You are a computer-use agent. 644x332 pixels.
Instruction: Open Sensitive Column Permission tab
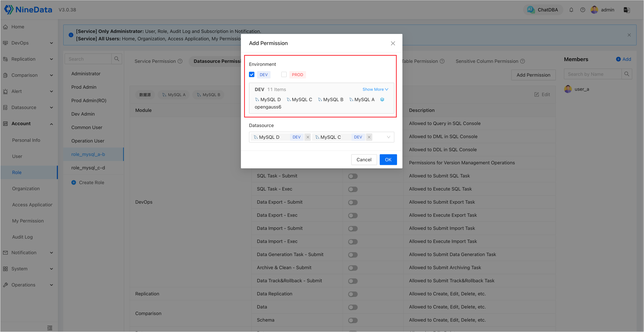pos(487,61)
